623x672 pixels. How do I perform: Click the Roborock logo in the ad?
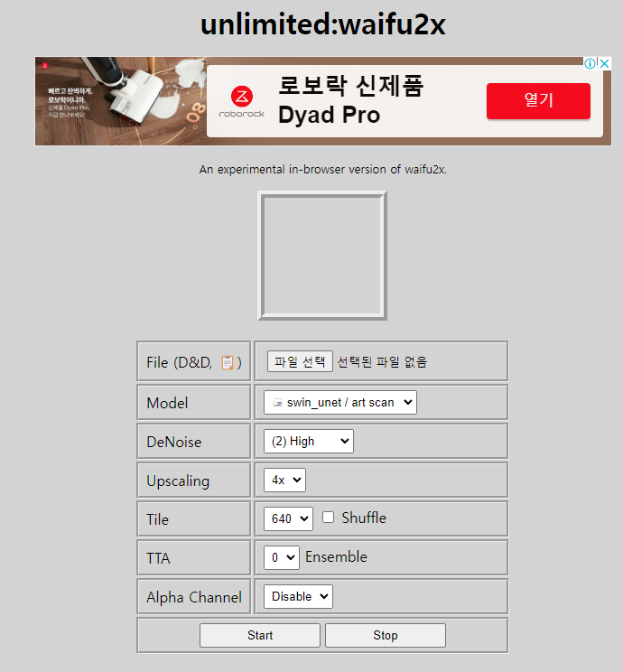[x=242, y=101]
